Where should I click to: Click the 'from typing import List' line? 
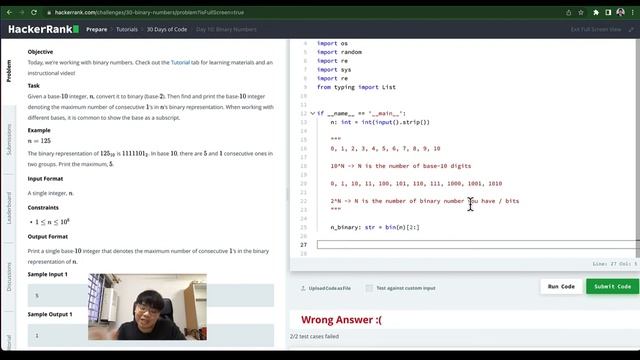coord(356,87)
